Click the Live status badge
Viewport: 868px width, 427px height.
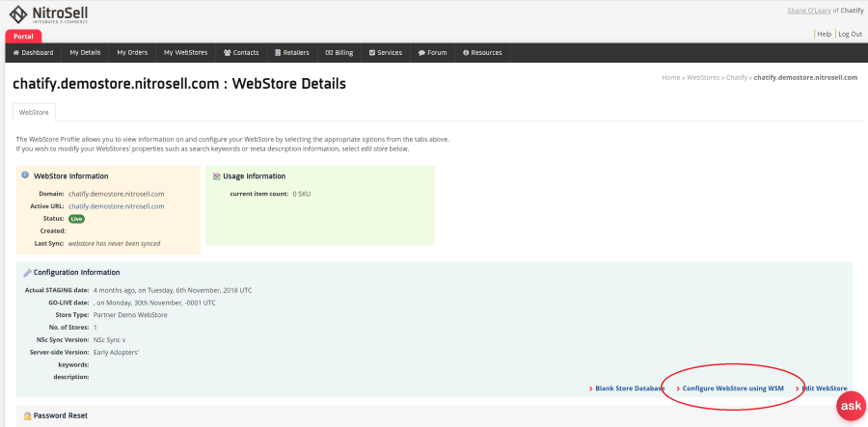76,219
